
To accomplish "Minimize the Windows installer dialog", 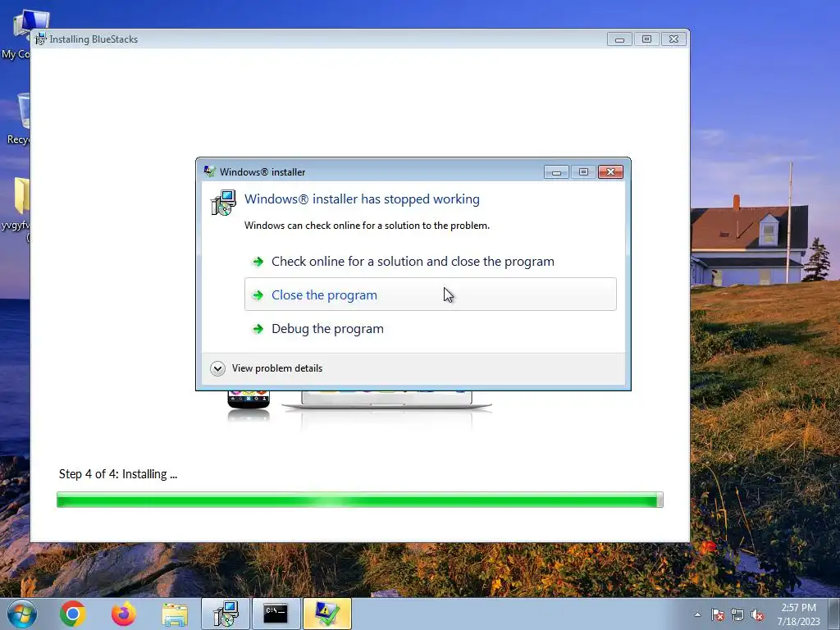I will (x=557, y=172).
